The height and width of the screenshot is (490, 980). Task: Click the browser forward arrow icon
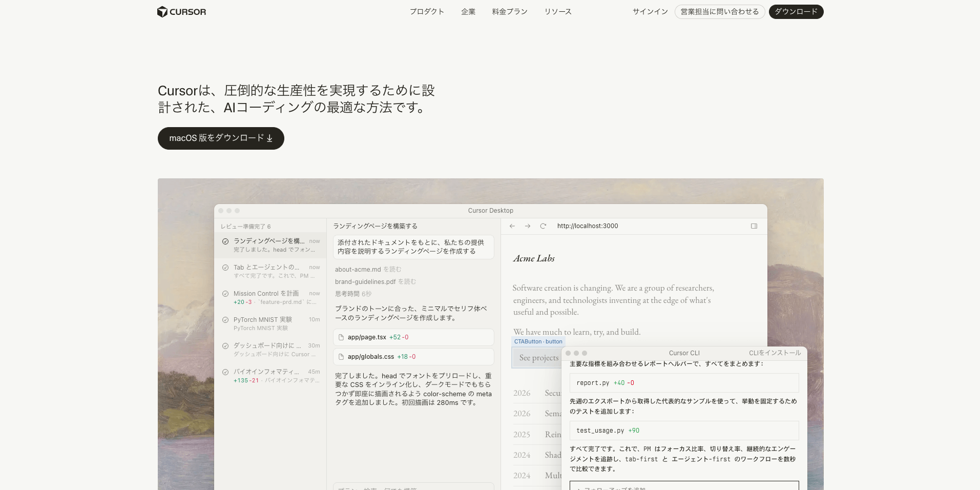528,226
